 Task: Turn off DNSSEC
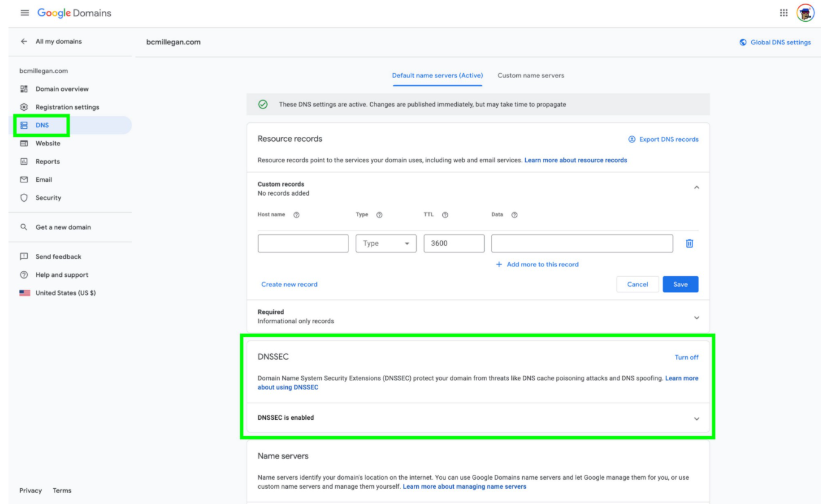(x=686, y=357)
